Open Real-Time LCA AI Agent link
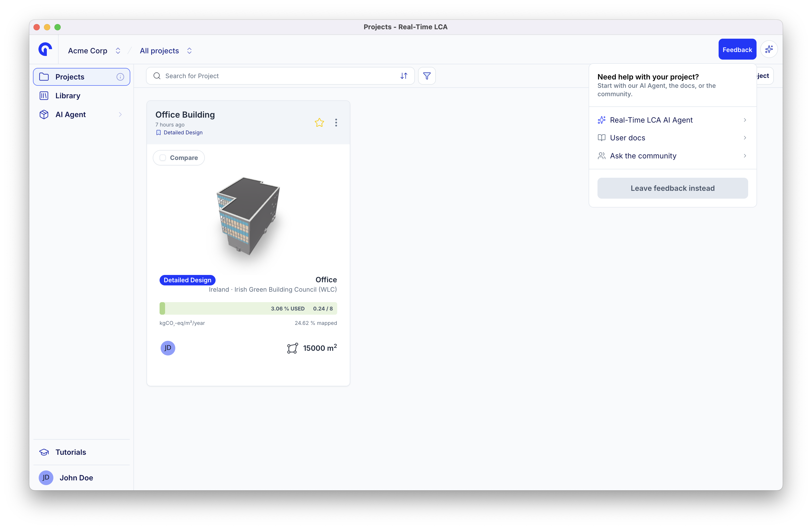Screen dimensions: 812x529 (x=673, y=120)
